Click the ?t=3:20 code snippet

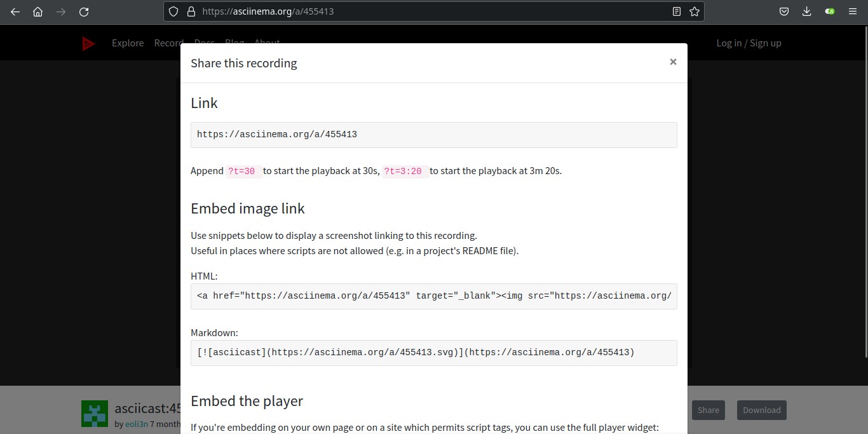[x=405, y=171]
